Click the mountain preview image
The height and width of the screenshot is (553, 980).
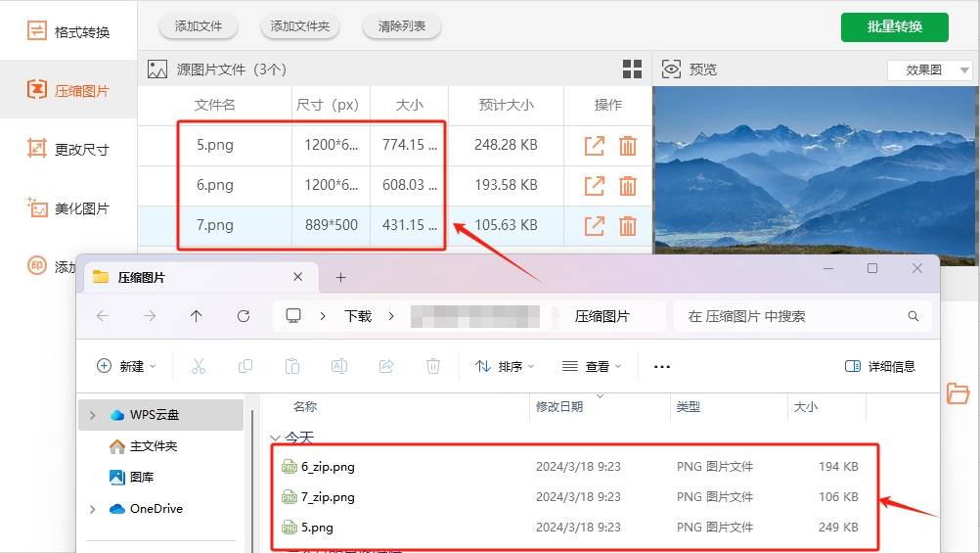[815, 169]
